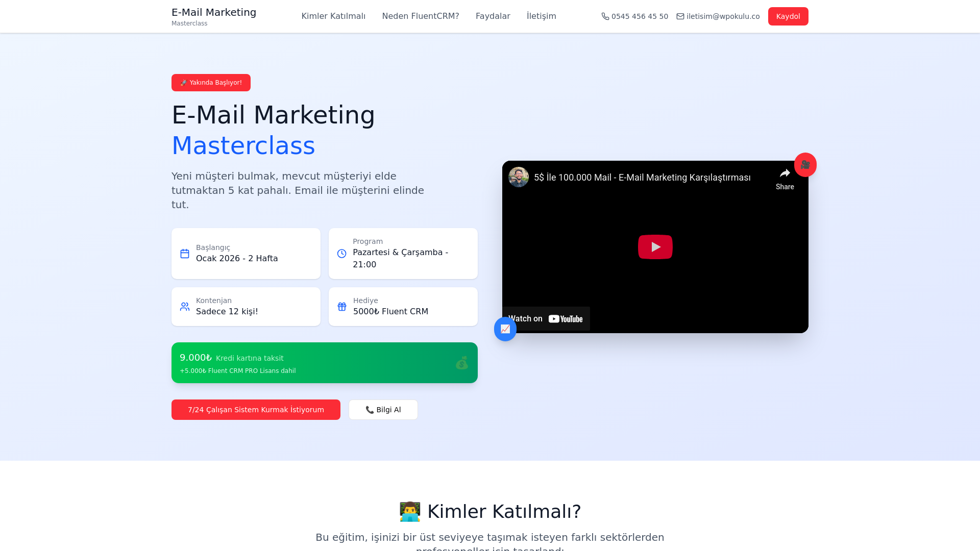
Task: Click 'Kredi kartına taksit' text
Action: coord(250,358)
